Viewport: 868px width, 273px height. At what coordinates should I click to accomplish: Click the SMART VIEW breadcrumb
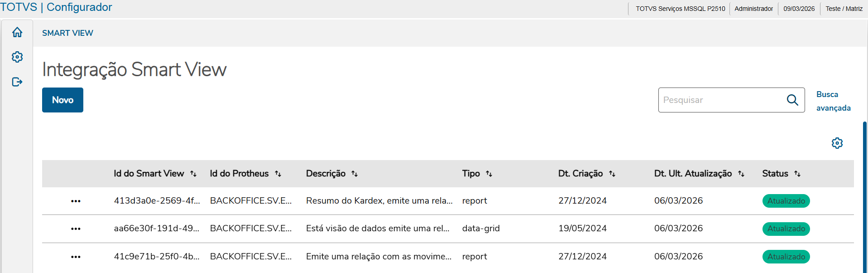[67, 33]
